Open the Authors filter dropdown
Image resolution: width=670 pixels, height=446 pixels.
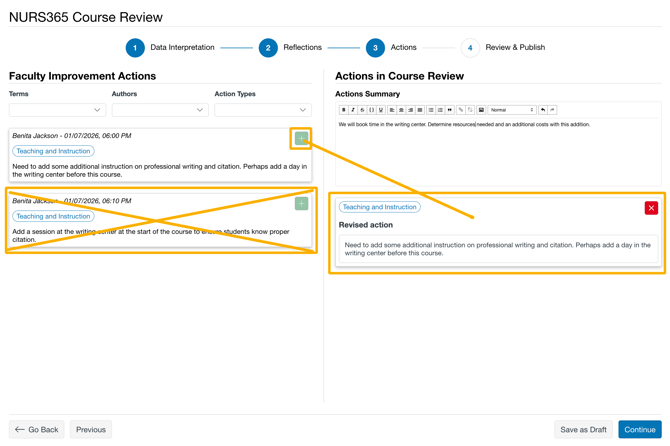coord(160,110)
